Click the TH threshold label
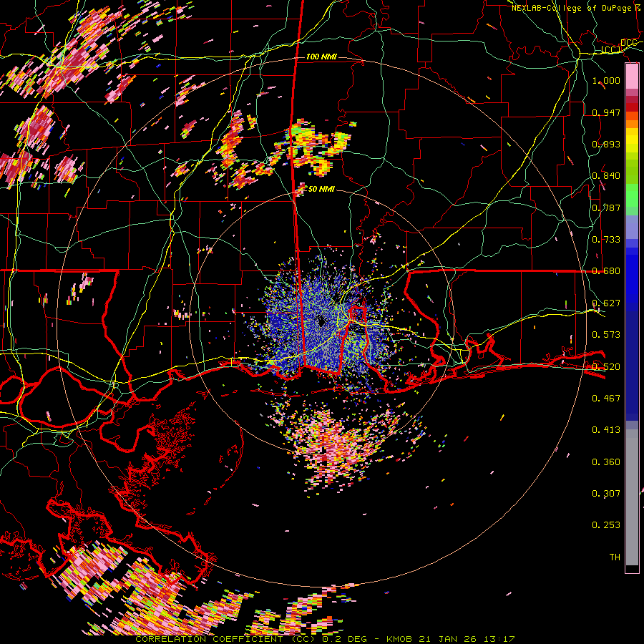Image resolution: width=644 pixels, height=644 pixels. pyautogui.click(x=615, y=557)
